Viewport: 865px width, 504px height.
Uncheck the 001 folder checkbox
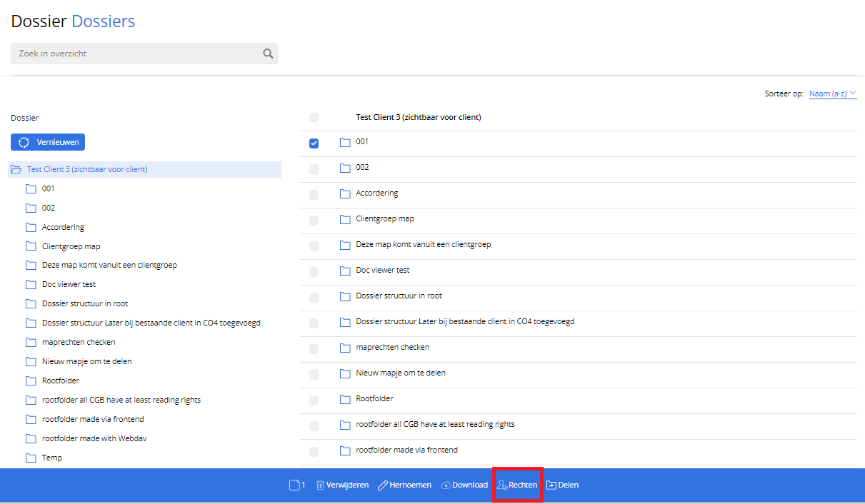[x=314, y=143]
